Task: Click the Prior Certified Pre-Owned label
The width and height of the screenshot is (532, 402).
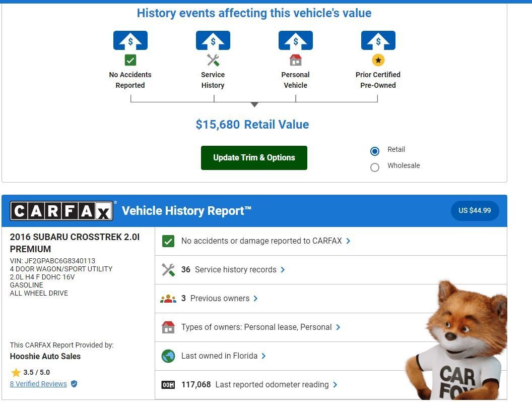Action: (378, 80)
